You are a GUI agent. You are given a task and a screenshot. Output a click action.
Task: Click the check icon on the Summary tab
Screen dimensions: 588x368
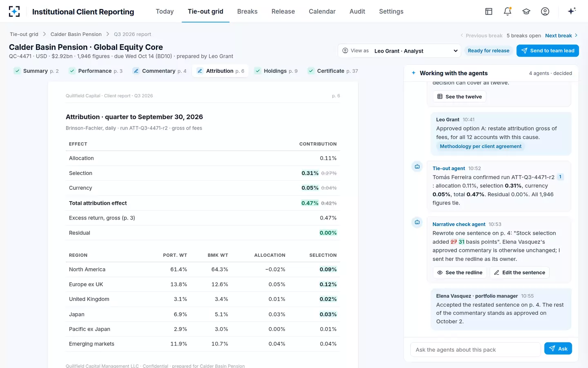[x=17, y=71]
